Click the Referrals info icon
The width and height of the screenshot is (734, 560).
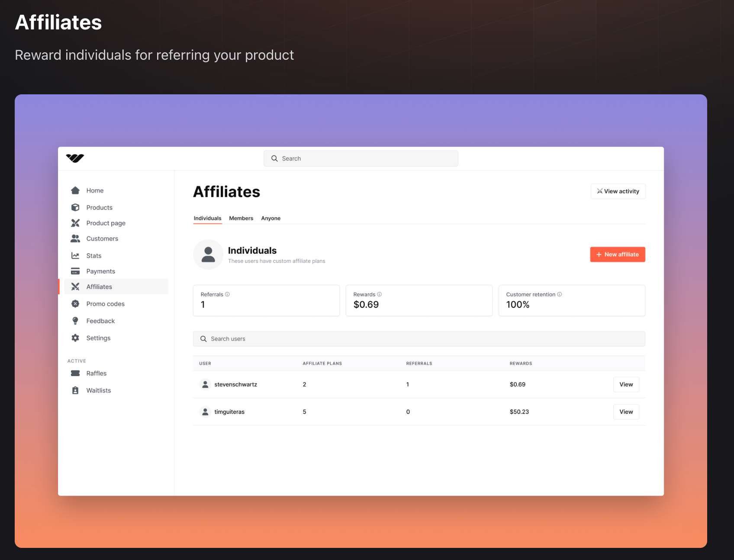click(227, 294)
